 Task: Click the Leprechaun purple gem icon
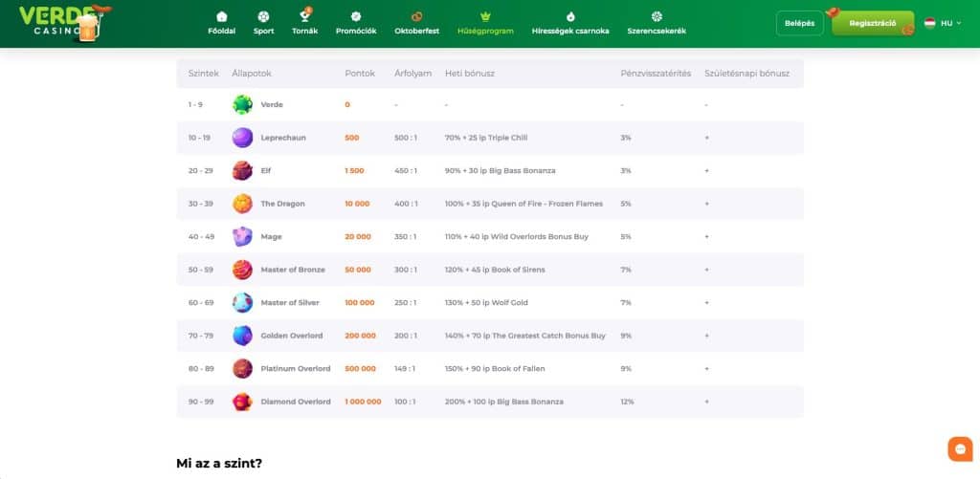(242, 138)
